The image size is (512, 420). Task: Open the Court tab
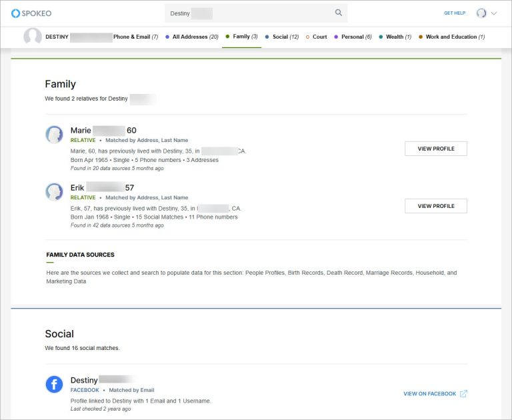click(317, 37)
